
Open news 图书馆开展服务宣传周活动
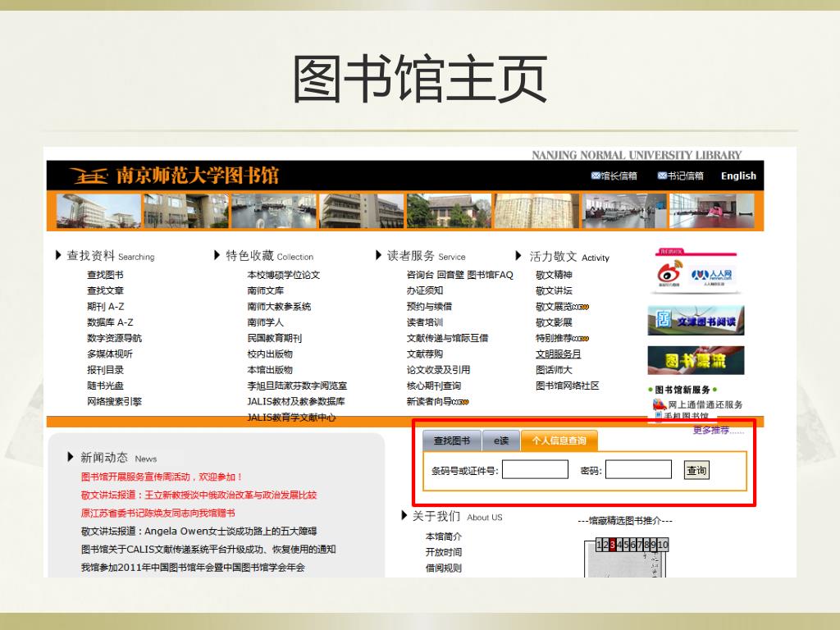[162, 477]
